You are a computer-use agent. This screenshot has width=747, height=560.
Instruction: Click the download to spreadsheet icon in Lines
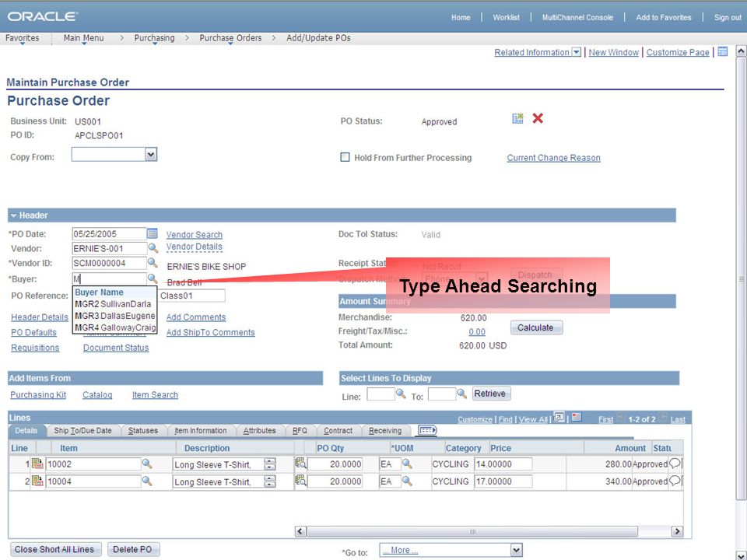tap(577, 418)
